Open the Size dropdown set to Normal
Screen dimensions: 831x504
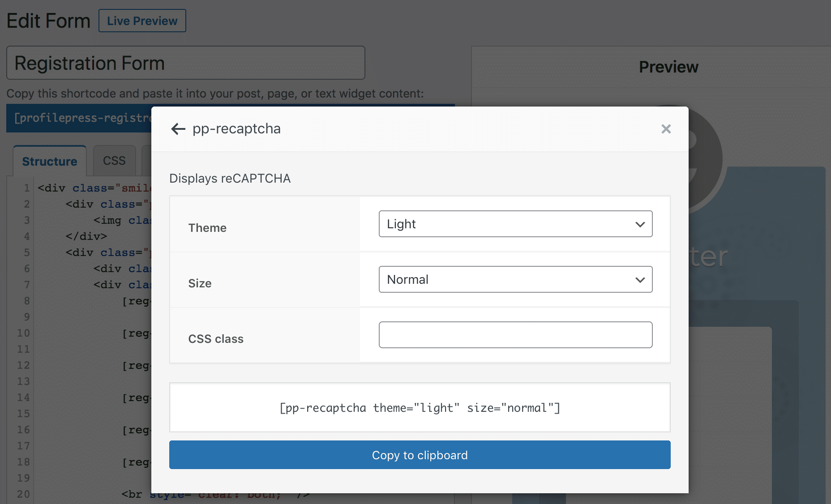point(515,279)
